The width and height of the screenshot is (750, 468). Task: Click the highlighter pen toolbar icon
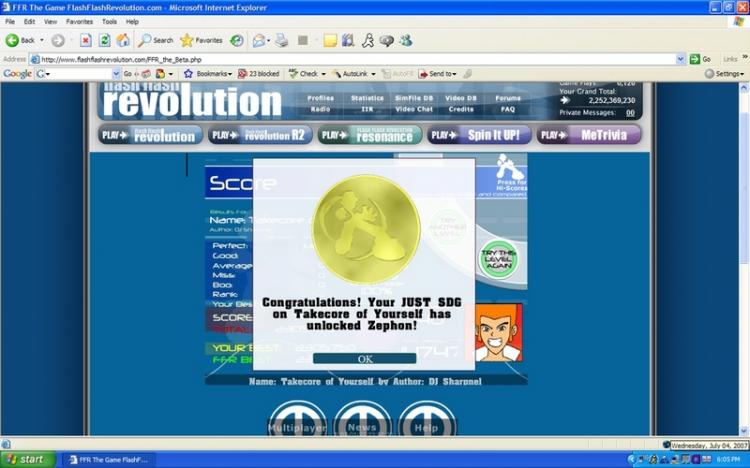coord(467,74)
